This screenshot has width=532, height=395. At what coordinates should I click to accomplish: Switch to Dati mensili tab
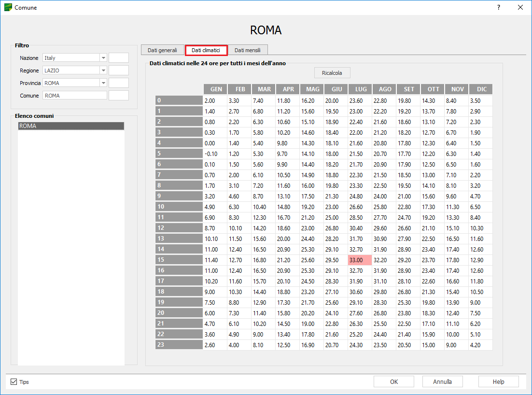pyautogui.click(x=248, y=50)
